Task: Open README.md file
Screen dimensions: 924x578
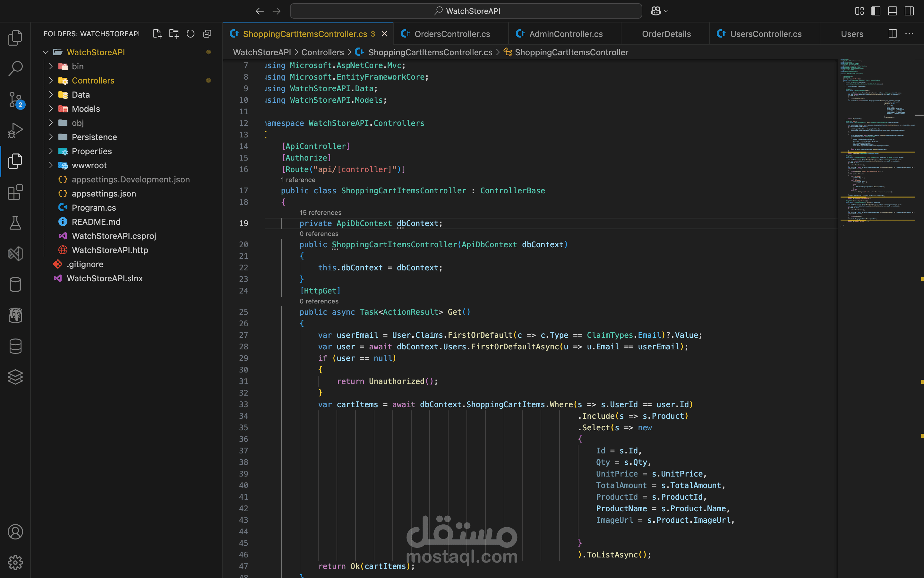Action: 96,222
